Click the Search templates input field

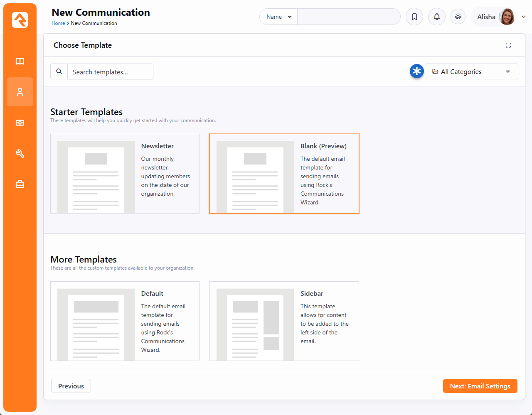110,72
